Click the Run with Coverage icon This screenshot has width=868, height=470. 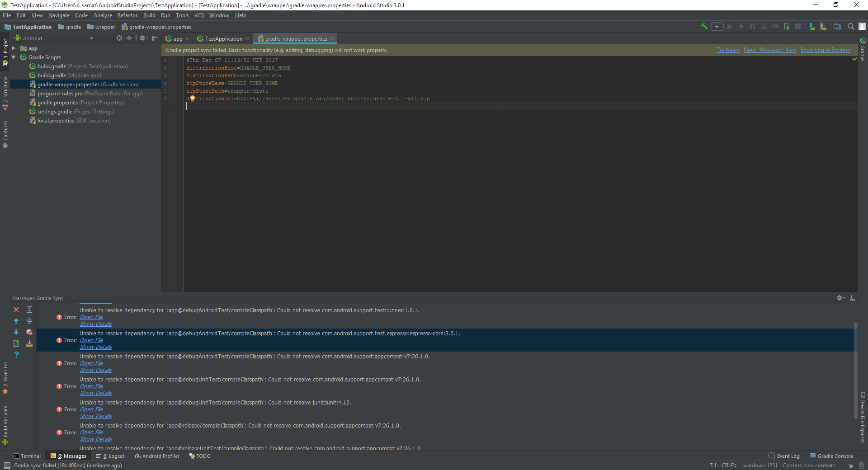[x=764, y=27]
